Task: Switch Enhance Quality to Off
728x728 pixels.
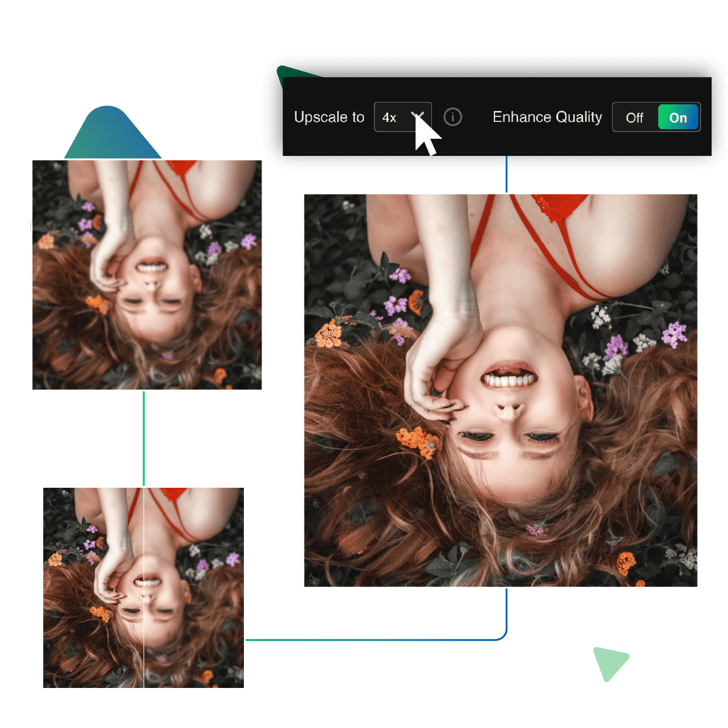Action: (635, 118)
